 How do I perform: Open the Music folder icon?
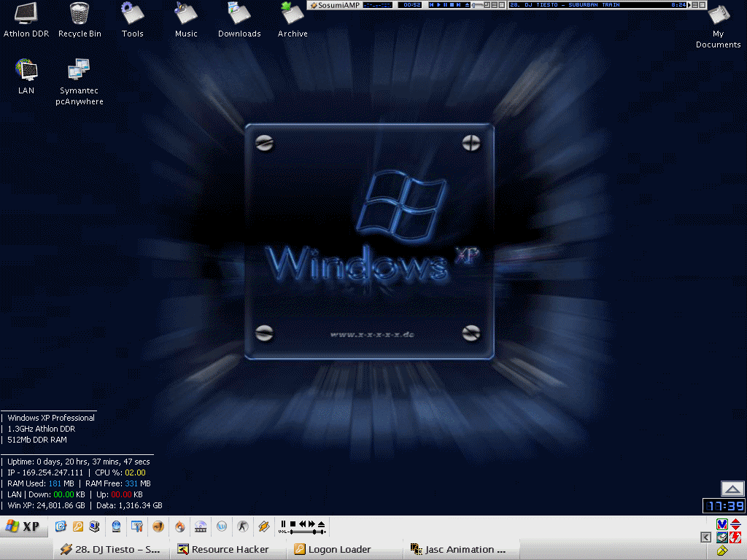pos(185,14)
